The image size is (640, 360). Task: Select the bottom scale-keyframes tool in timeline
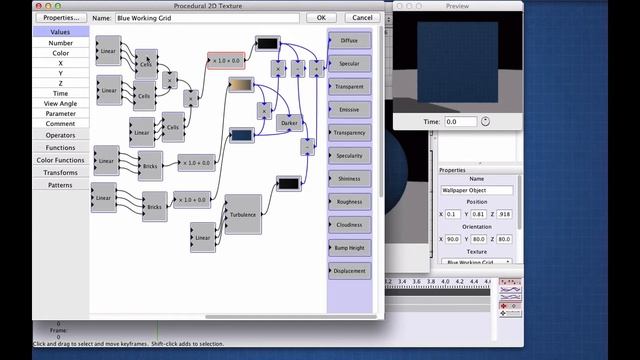(x=510, y=313)
